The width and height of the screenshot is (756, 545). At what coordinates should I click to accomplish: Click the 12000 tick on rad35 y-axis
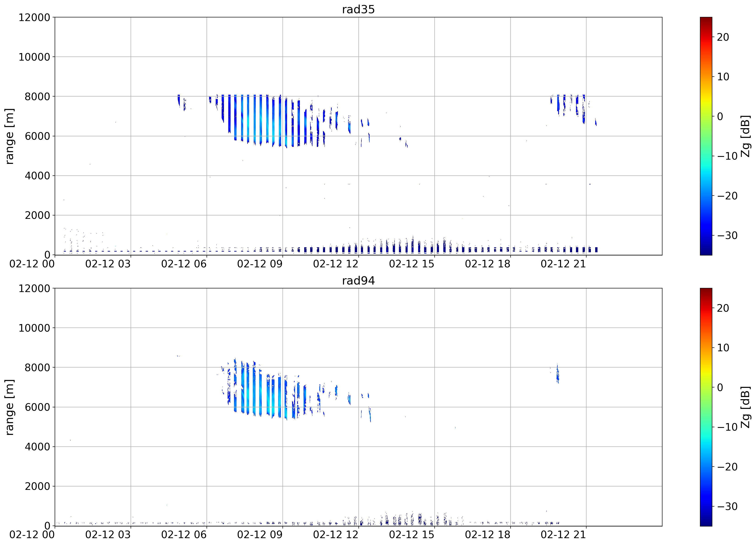click(x=34, y=17)
